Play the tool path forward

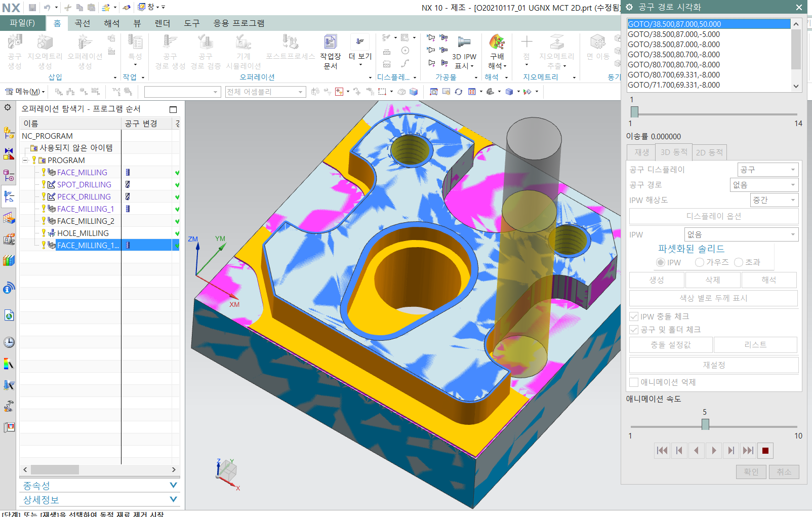click(714, 451)
